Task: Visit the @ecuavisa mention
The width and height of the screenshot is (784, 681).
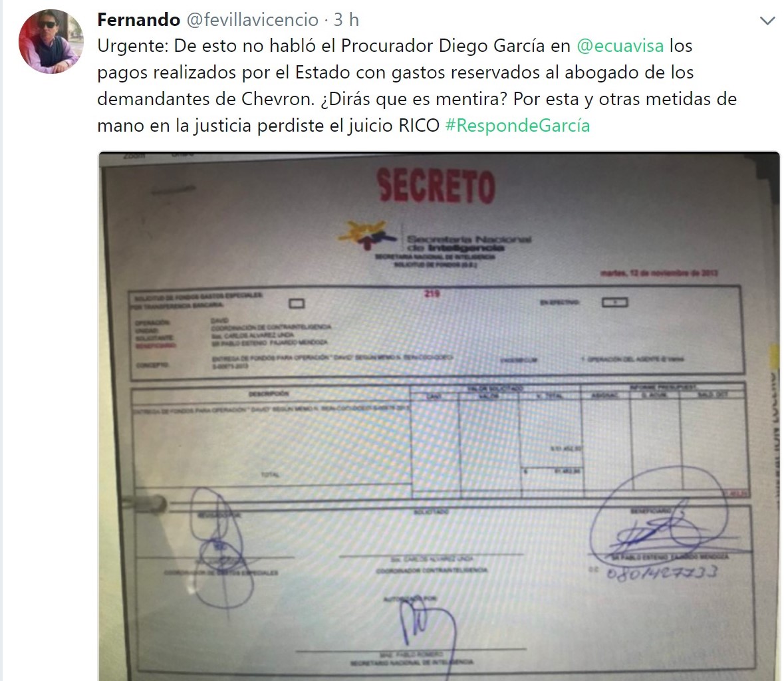Action: pyautogui.click(x=620, y=45)
